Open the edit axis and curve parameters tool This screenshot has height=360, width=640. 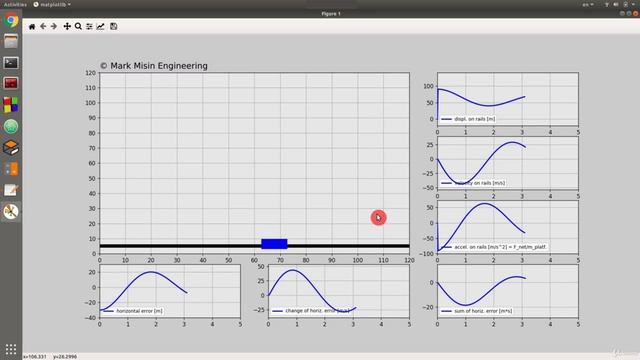coord(100,27)
